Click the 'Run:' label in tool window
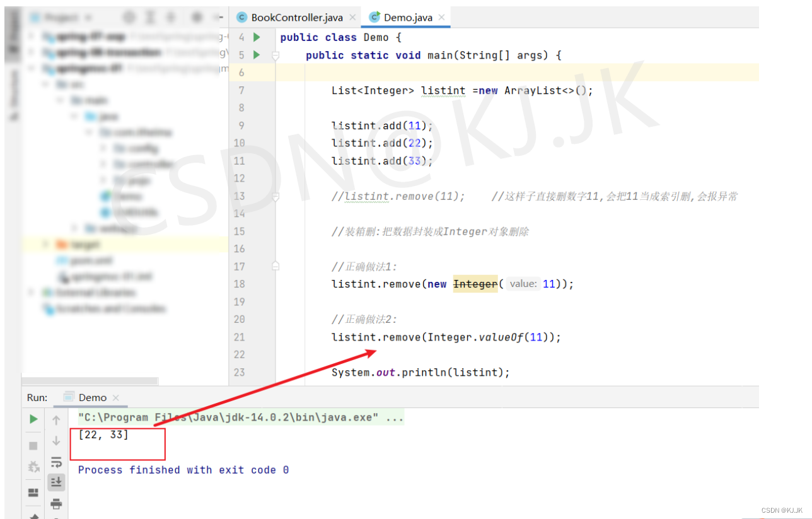812x519 pixels. (37, 397)
